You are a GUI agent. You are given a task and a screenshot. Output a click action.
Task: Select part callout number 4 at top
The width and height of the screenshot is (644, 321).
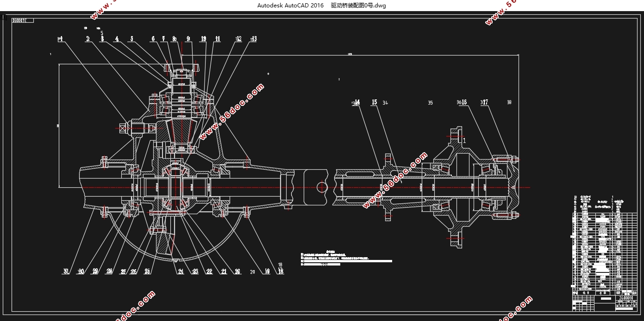(x=117, y=39)
